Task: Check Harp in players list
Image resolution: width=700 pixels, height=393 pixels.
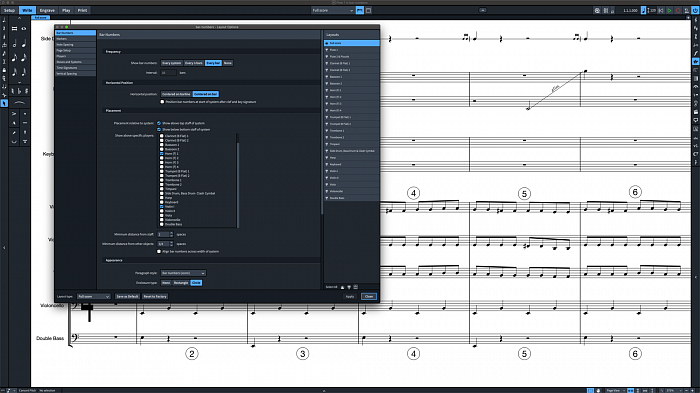Action: [x=162, y=198]
